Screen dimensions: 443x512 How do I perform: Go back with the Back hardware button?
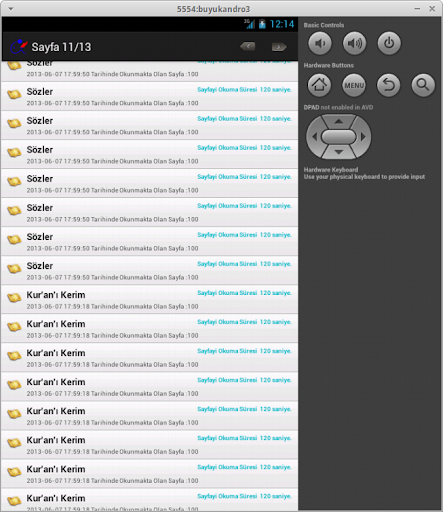tap(389, 85)
